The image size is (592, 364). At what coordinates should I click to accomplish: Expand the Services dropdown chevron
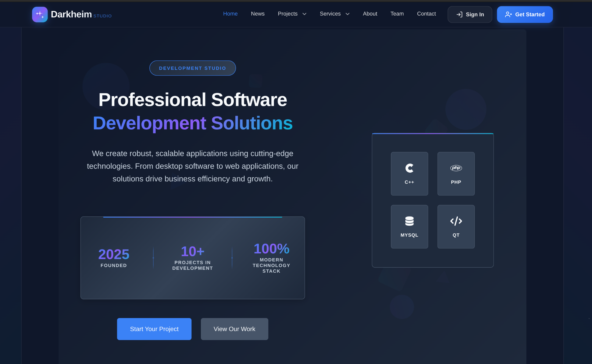click(347, 14)
